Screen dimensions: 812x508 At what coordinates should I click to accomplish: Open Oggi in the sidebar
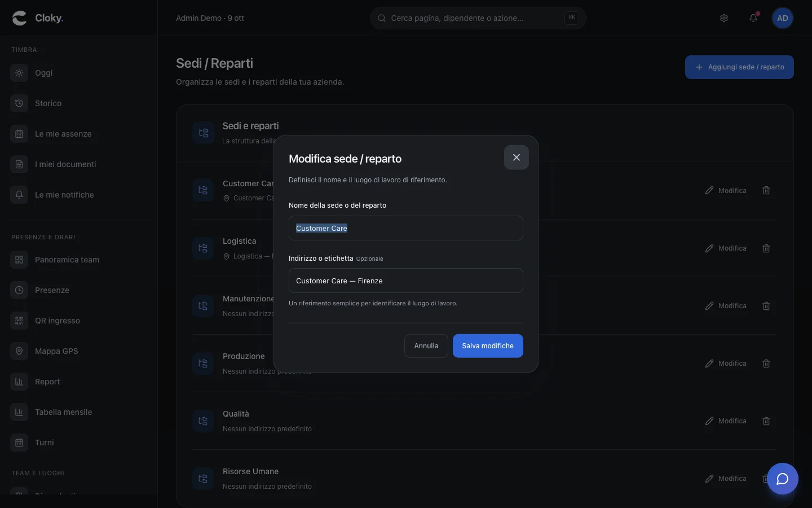(x=78, y=73)
